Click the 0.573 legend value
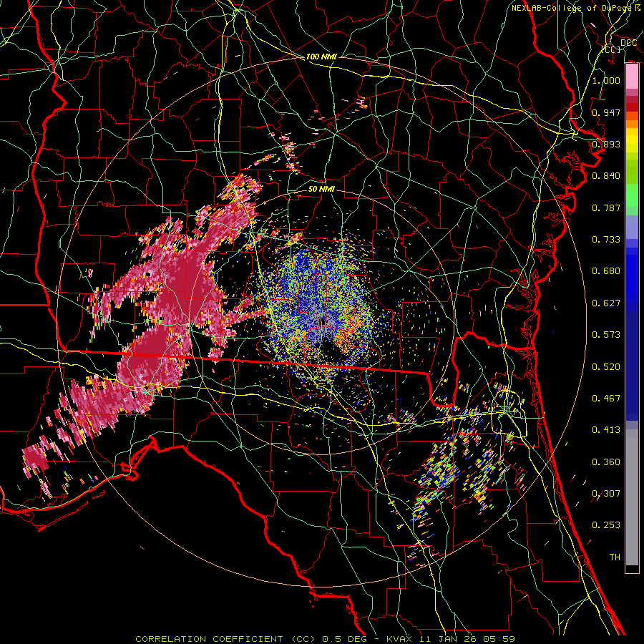This screenshot has width=644, height=644. (x=606, y=335)
